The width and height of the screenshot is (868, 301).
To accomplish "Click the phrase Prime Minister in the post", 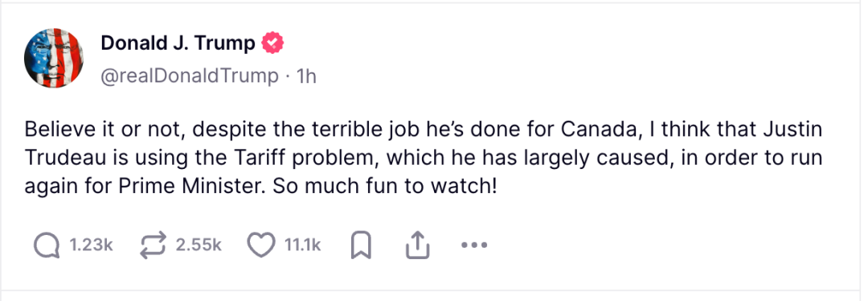I will click(x=188, y=186).
